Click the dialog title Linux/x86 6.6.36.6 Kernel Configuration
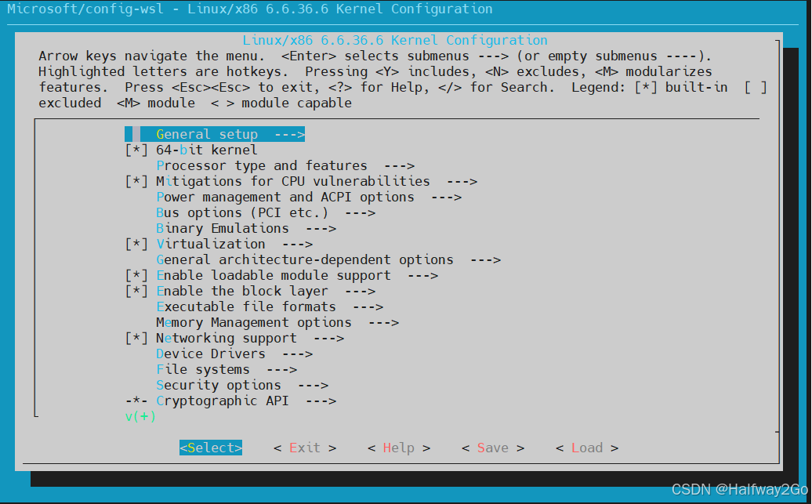Image resolution: width=812 pixels, height=504 pixels. pos(394,41)
